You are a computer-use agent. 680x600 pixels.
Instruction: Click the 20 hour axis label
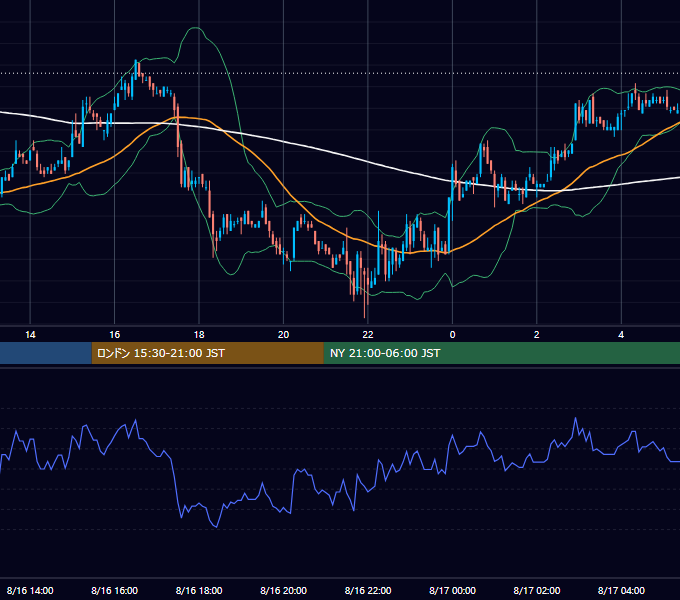click(283, 335)
